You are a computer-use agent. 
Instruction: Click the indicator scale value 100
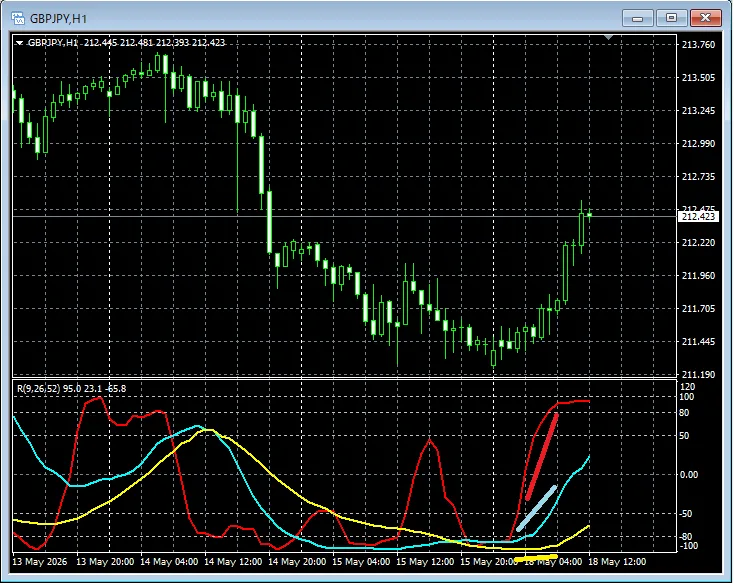tap(687, 397)
